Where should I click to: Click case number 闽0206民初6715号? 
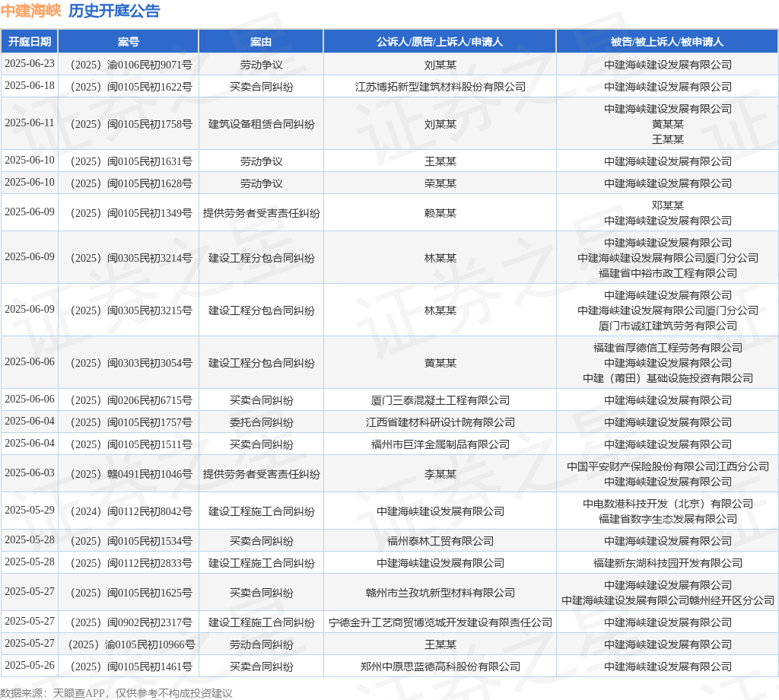click(x=131, y=400)
